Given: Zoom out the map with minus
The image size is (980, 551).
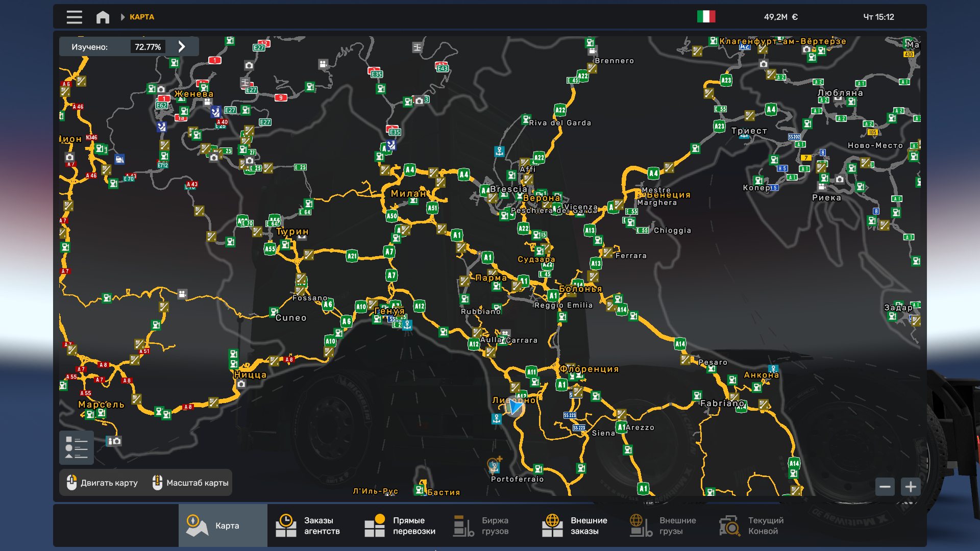Looking at the screenshot, I should [885, 487].
